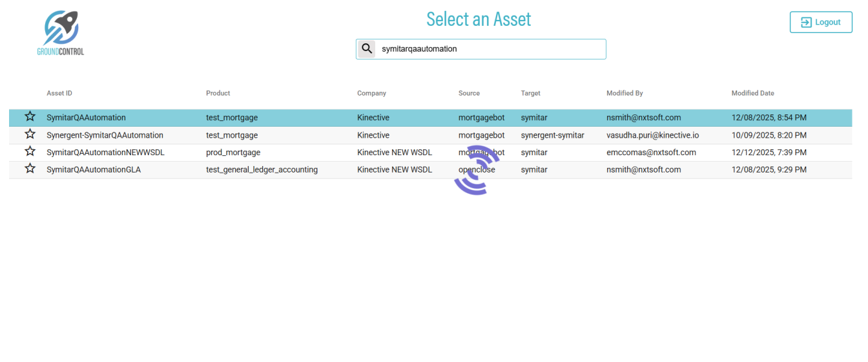Sort by Company column header
The height and width of the screenshot is (362, 868).
pos(371,93)
